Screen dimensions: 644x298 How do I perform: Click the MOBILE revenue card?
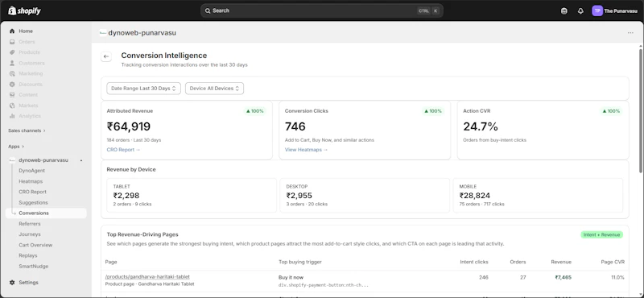click(x=538, y=195)
